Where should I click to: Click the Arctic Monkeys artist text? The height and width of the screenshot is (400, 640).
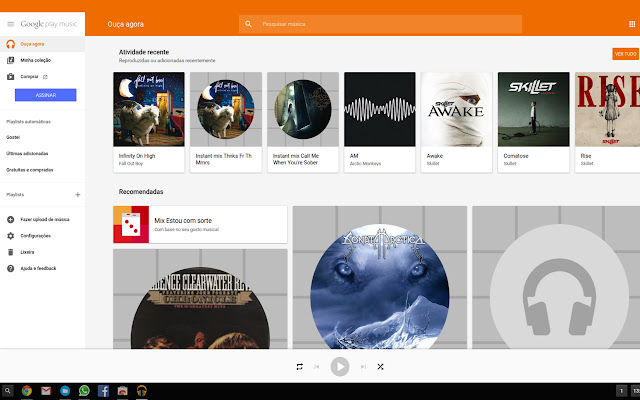point(365,164)
